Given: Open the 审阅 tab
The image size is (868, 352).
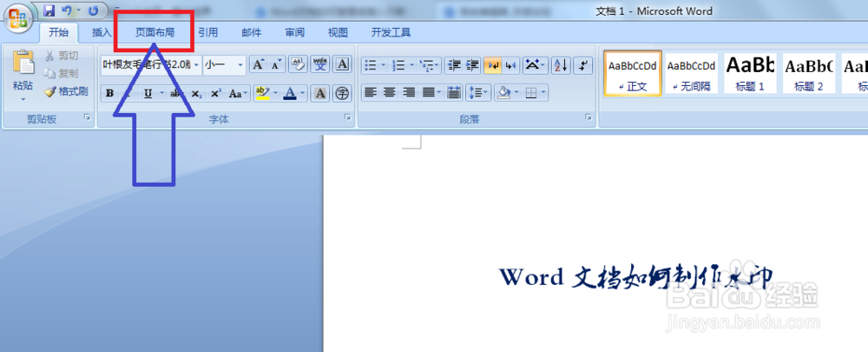Looking at the screenshot, I should (x=294, y=33).
